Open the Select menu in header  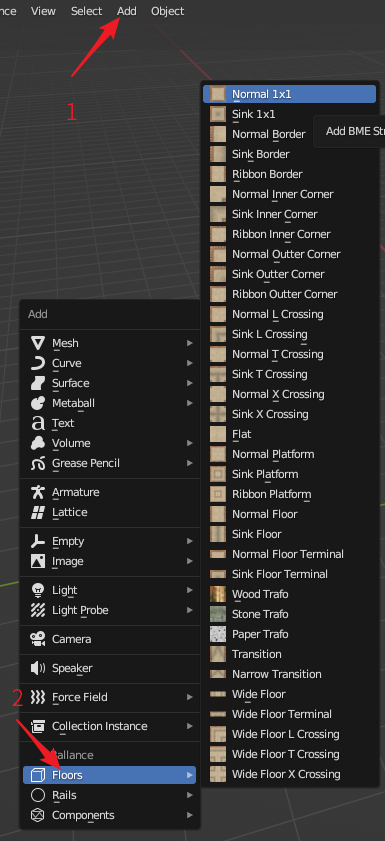tap(86, 11)
